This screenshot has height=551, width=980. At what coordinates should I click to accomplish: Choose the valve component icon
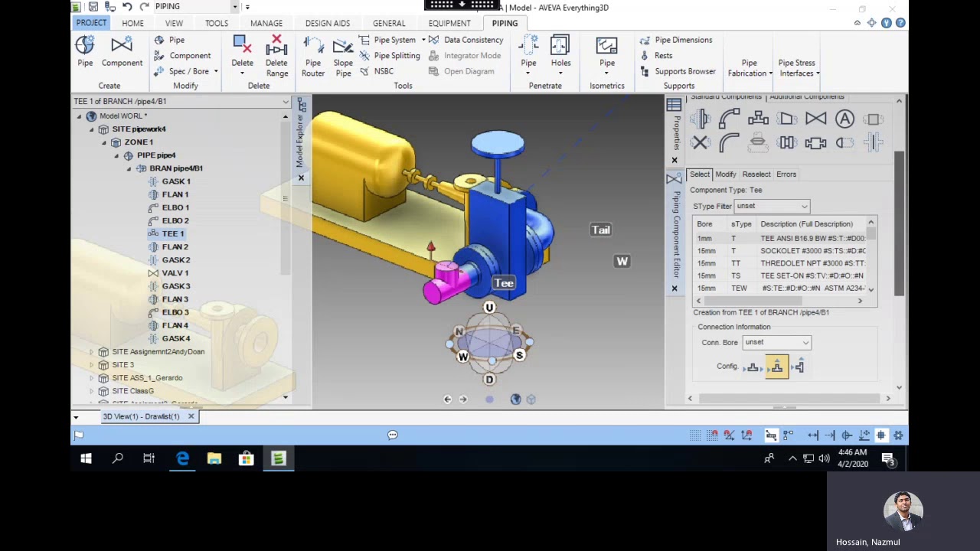[815, 119]
